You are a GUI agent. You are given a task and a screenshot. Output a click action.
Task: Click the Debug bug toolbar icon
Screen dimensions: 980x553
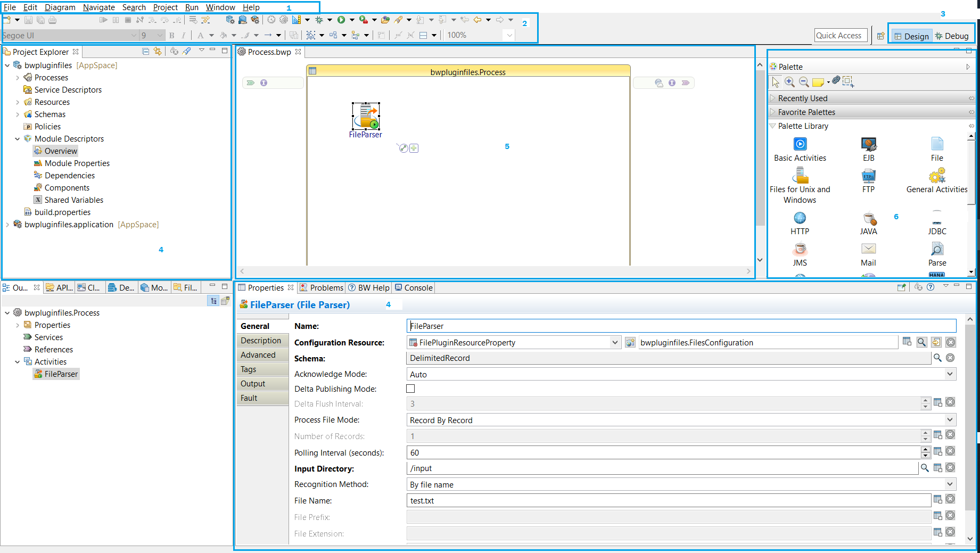point(319,20)
